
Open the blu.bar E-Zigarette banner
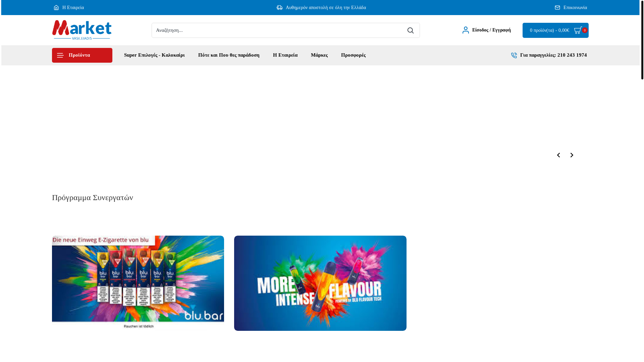coord(138,283)
